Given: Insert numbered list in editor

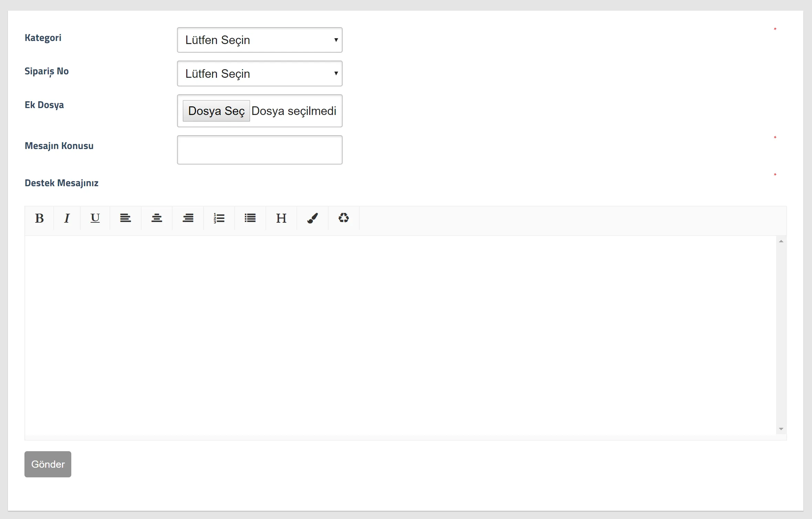Looking at the screenshot, I should 219,218.
